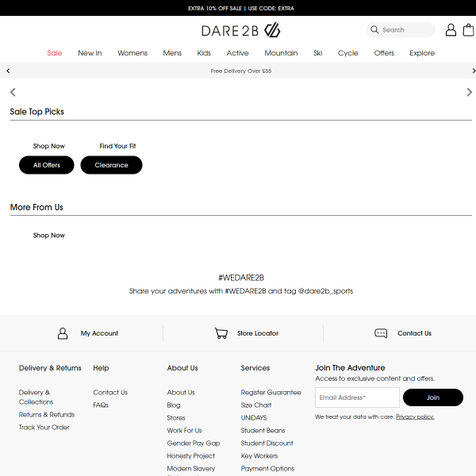The width and height of the screenshot is (476, 476).
Task: Advance to next promo banner message
Action: pos(468,71)
